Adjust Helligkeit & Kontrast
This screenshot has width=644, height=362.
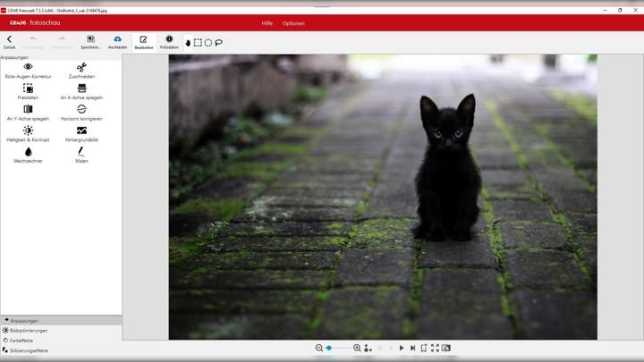pos(28,134)
